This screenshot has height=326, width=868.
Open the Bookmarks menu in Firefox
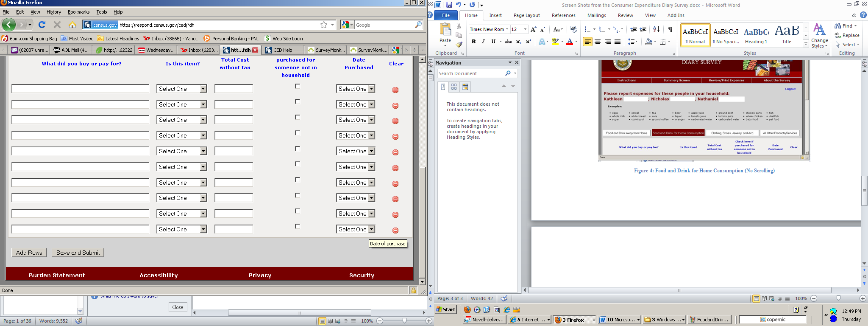[x=78, y=12]
